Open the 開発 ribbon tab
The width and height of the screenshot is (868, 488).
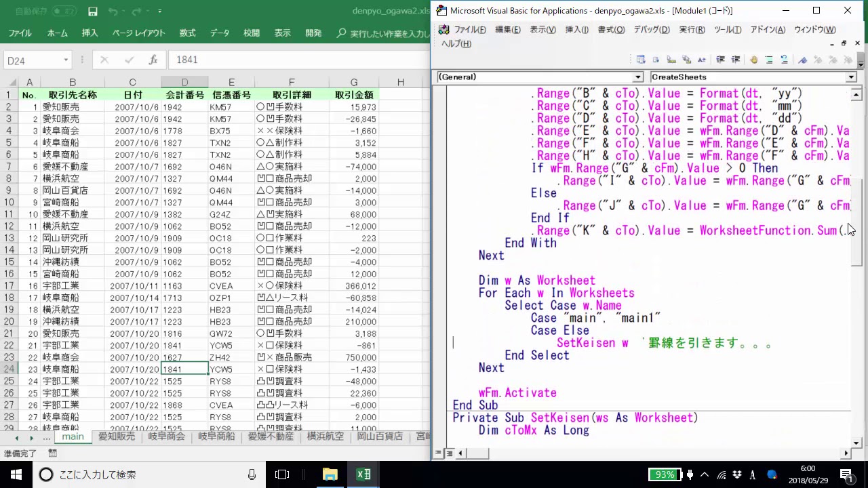pyautogui.click(x=313, y=33)
